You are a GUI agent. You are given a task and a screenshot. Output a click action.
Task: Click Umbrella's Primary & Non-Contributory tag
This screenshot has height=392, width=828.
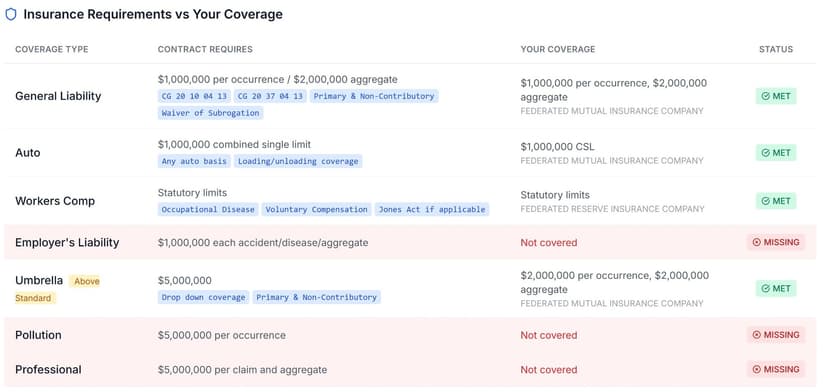316,297
